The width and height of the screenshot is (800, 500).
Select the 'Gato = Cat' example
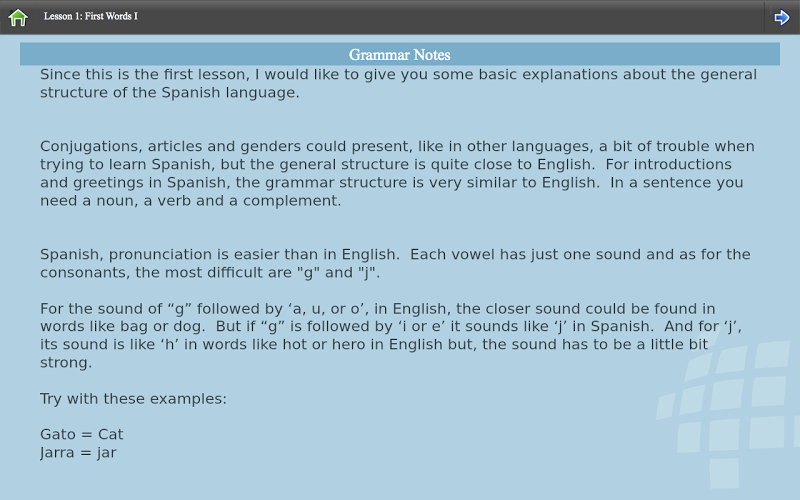82,435
